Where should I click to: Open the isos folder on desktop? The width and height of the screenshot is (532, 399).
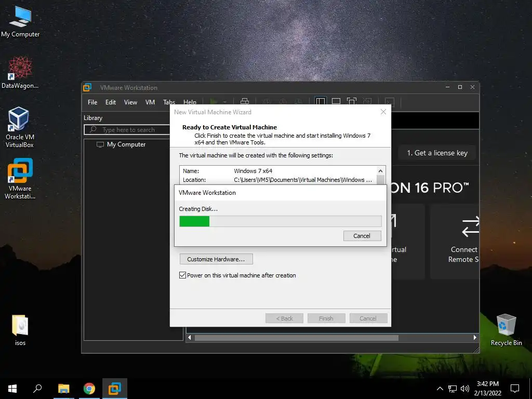20,330
